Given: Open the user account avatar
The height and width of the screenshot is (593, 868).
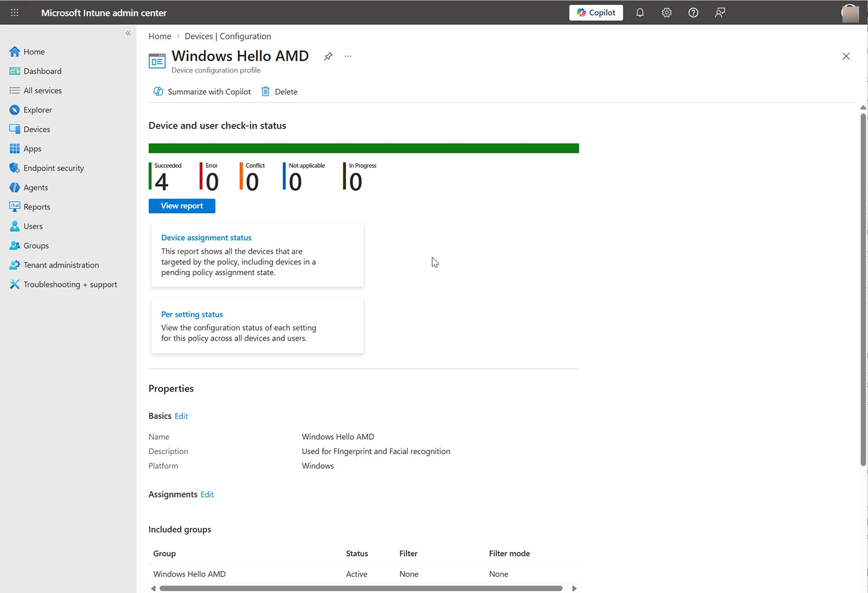Looking at the screenshot, I should [849, 13].
